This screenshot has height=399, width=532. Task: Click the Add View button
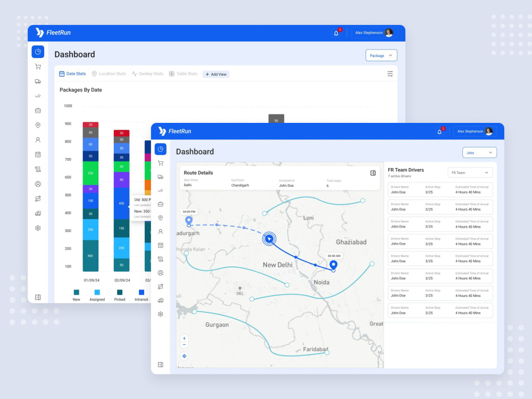tap(216, 74)
